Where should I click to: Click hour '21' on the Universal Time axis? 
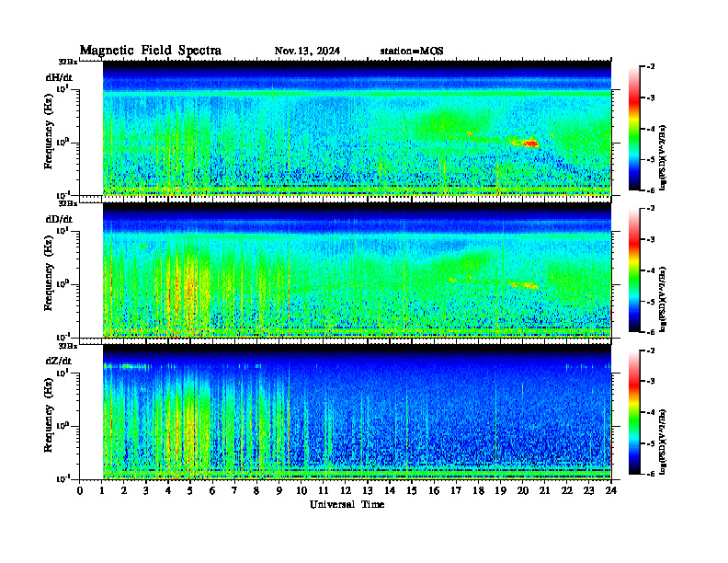point(544,491)
